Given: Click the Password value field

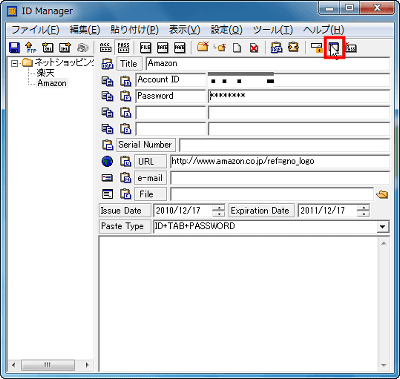Looking at the screenshot, I should click(299, 96).
